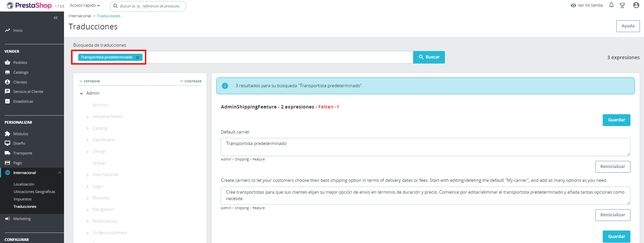Click the Traducciones breadcrumb link
644x243 pixels.
(x=109, y=16)
